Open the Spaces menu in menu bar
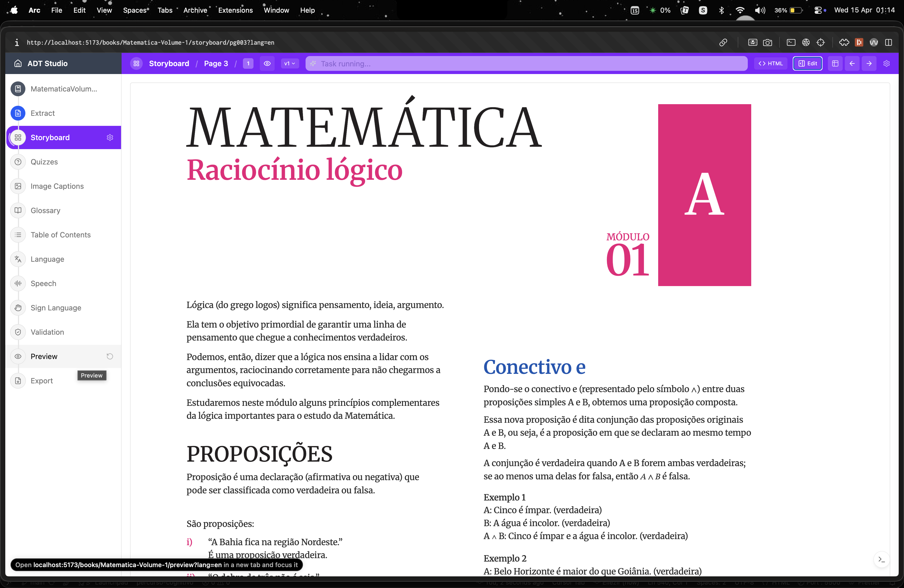 tap(135, 10)
